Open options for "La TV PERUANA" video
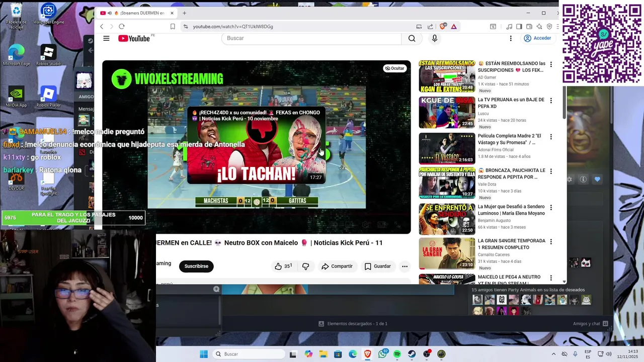Image resolution: width=644 pixels, height=362 pixels. point(551,101)
